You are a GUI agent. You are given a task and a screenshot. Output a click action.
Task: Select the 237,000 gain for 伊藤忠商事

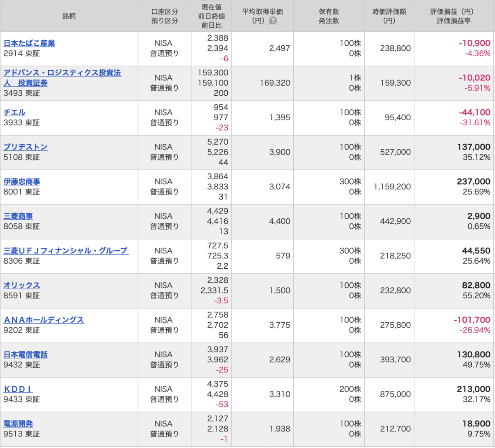coord(474,182)
